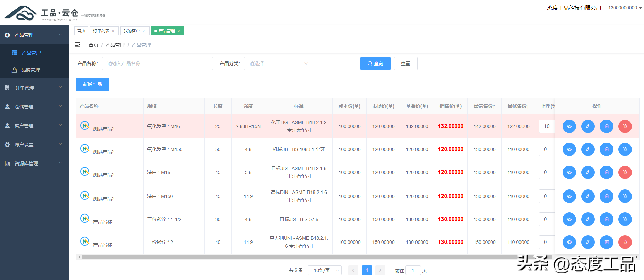View details of 氧化发黑 * M16 row
The width and height of the screenshot is (644, 280).
[569, 126]
